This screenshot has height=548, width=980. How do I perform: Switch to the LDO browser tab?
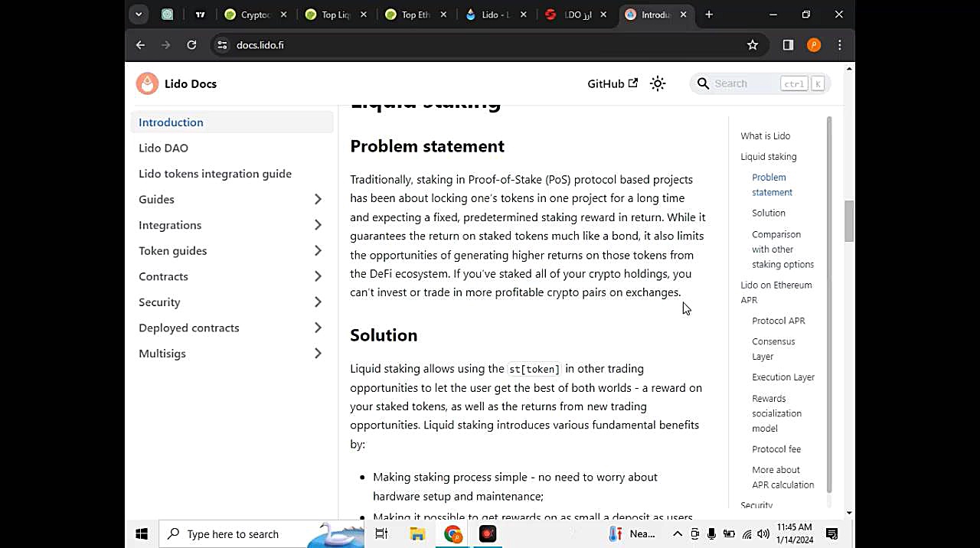click(x=577, y=15)
